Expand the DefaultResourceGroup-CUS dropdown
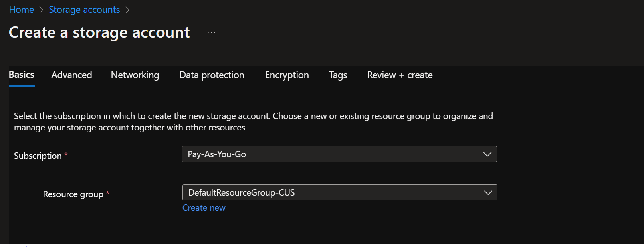Viewport: 644px width, 247px height. pos(331,193)
